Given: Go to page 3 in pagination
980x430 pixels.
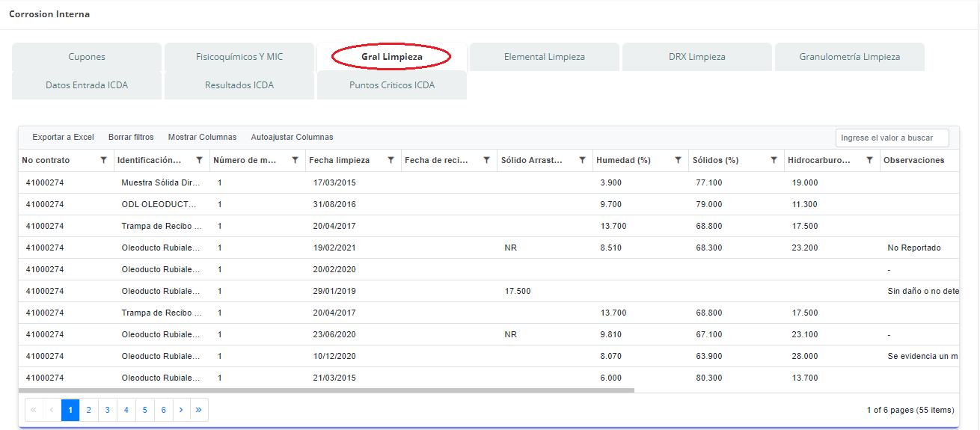Looking at the screenshot, I should coord(107,410).
